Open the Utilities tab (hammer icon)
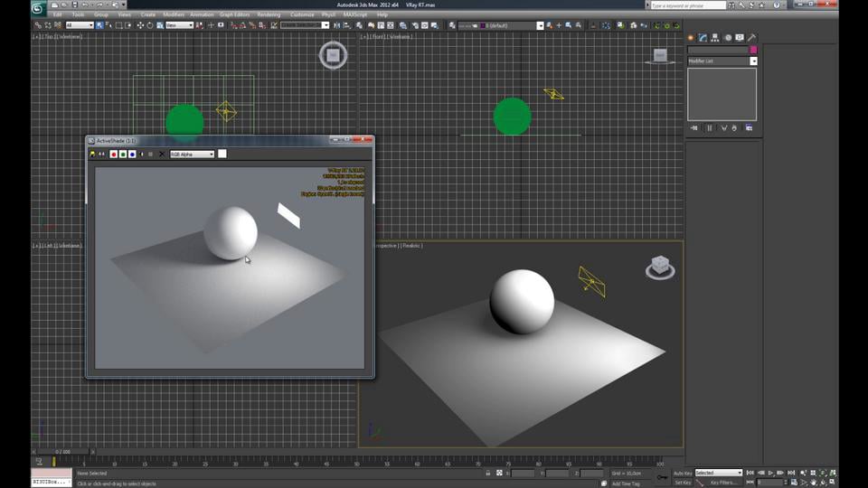The image size is (868, 488). coord(751,38)
